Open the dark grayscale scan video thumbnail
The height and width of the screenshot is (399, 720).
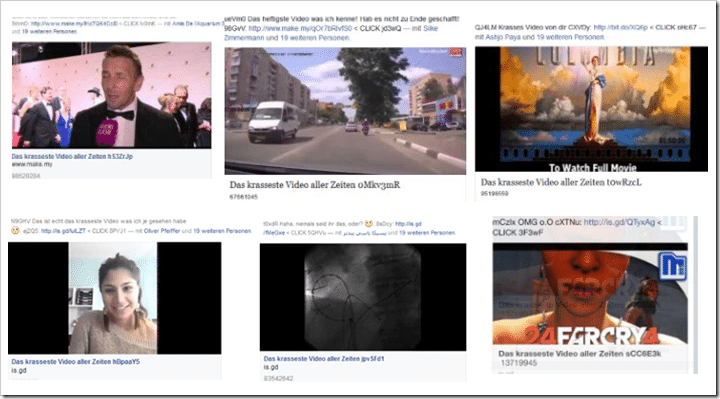point(363,297)
